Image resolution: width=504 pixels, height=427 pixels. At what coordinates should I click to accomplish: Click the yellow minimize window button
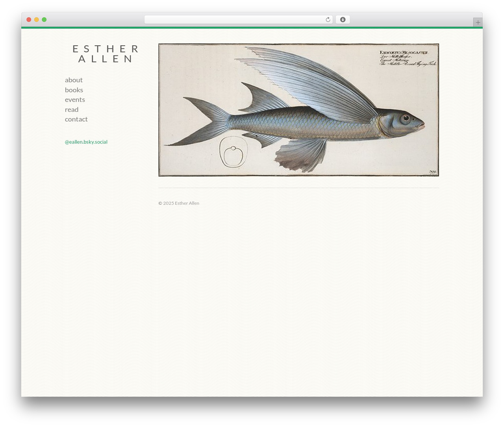pyautogui.click(x=37, y=20)
